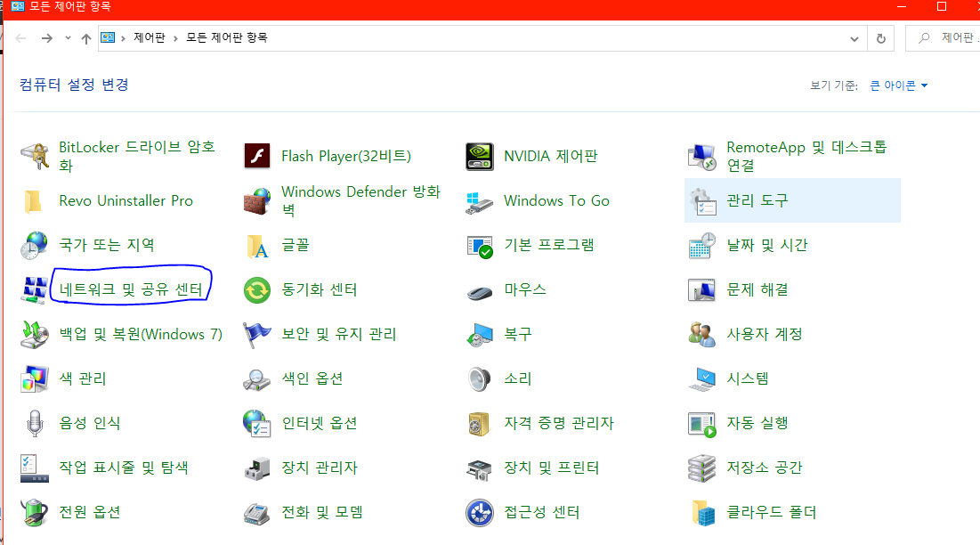Open the 복구 icon
Image resolution: width=980 pixels, height=545 pixels.
click(480, 335)
